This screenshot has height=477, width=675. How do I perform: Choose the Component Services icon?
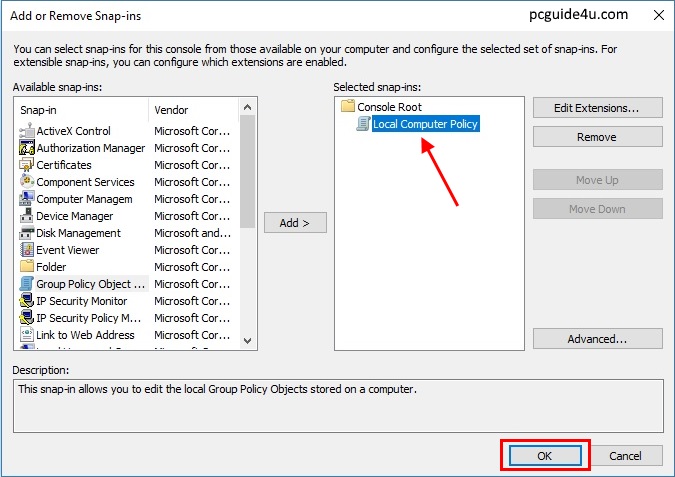pyautogui.click(x=27, y=182)
